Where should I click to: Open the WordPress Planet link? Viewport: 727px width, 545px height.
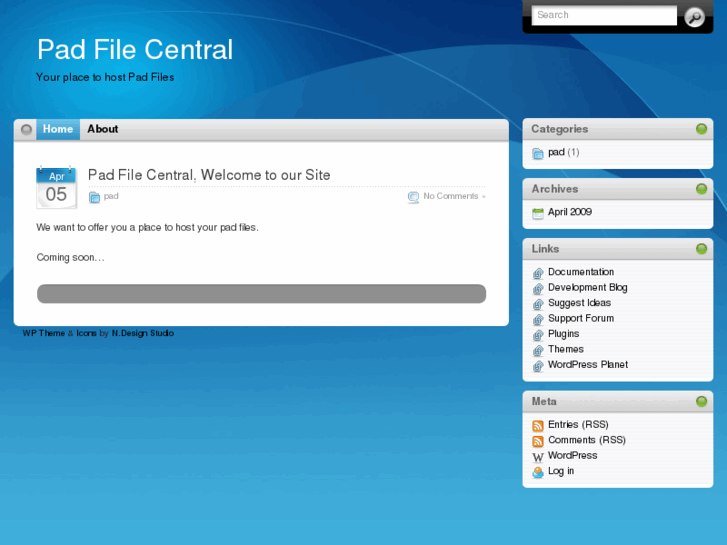coord(588,365)
